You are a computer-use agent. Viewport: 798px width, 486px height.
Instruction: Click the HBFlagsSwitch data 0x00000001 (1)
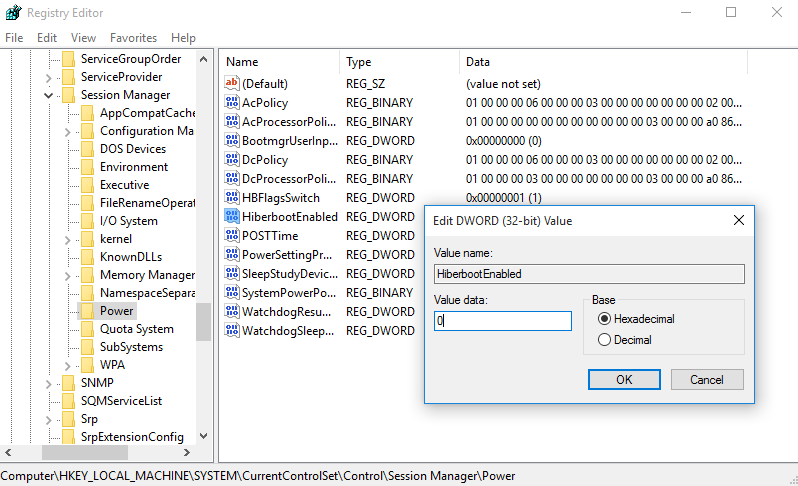[x=503, y=197]
